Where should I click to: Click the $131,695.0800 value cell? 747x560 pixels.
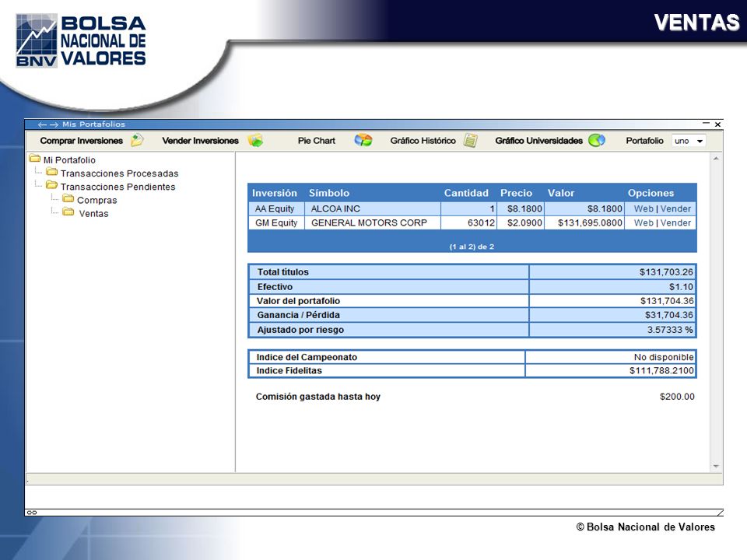tap(584, 223)
